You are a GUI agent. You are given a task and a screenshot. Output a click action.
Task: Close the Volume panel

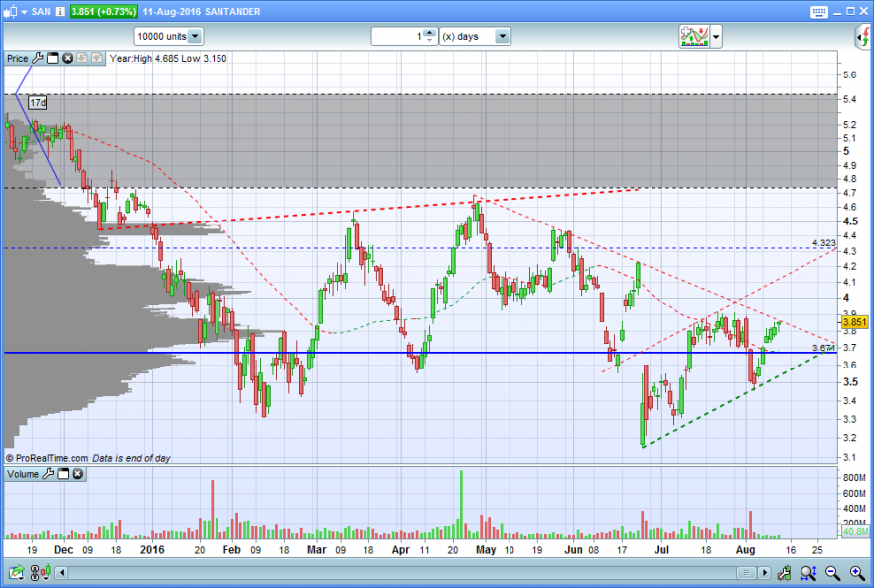[78, 474]
